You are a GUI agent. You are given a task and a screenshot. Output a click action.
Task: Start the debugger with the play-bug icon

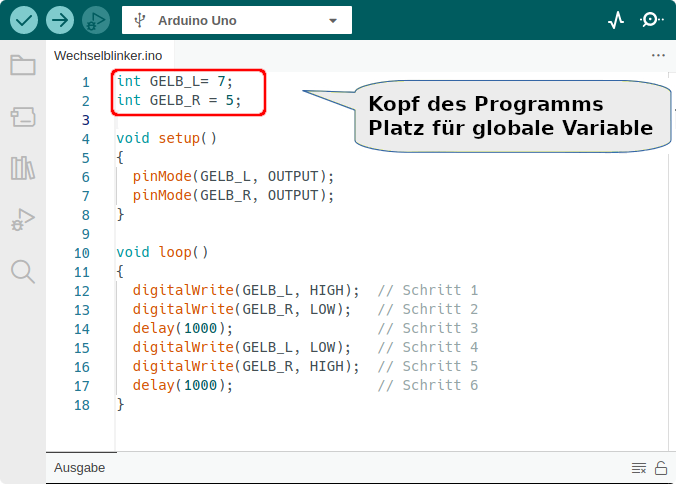(95, 19)
